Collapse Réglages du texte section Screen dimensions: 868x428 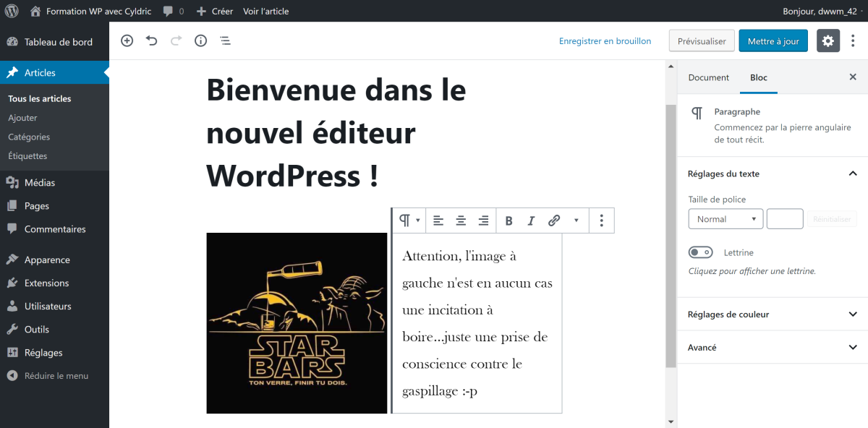[x=772, y=174]
